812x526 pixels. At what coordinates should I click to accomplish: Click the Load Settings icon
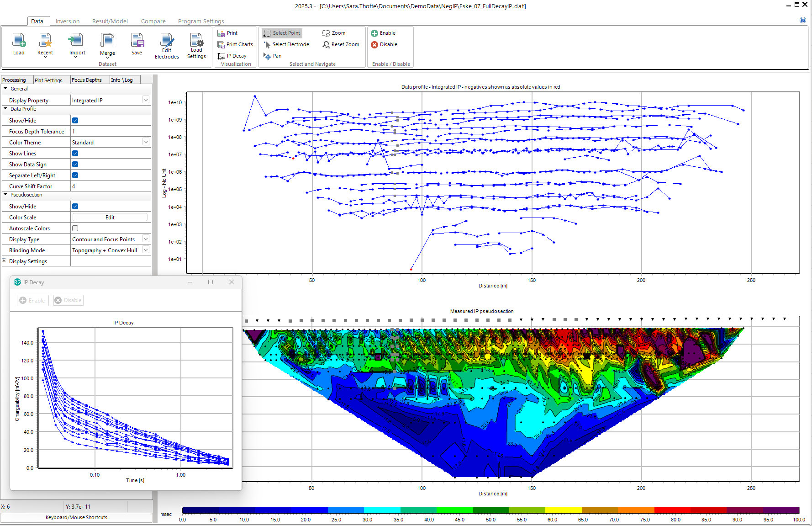(x=196, y=41)
